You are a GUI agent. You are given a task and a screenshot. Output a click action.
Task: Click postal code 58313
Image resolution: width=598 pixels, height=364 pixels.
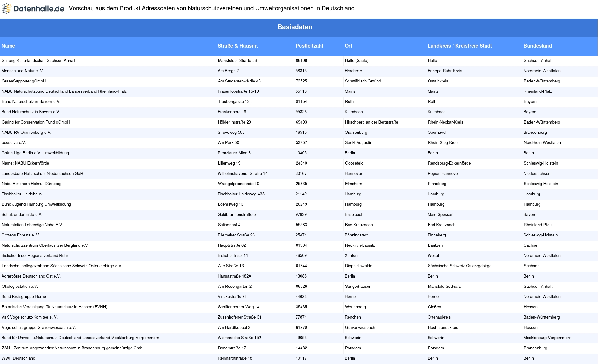pyautogui.click(x=301, y=71)
